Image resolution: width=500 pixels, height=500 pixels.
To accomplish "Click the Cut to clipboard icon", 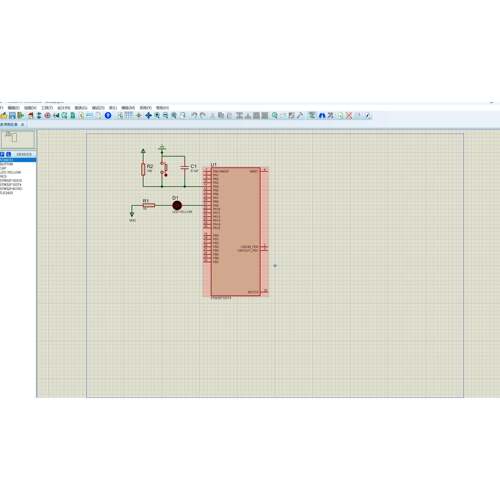I will tap(212, 116).
